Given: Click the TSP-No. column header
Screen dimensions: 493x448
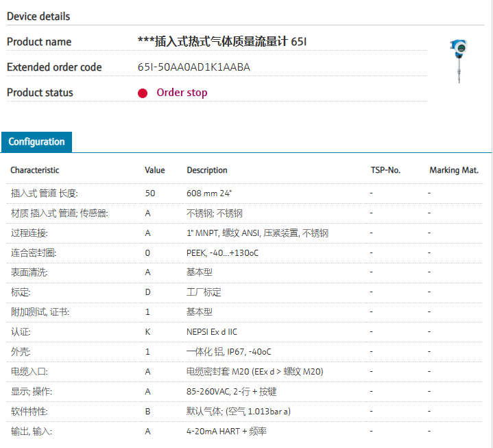Looking at the screenshot, I should coord(385,170).
